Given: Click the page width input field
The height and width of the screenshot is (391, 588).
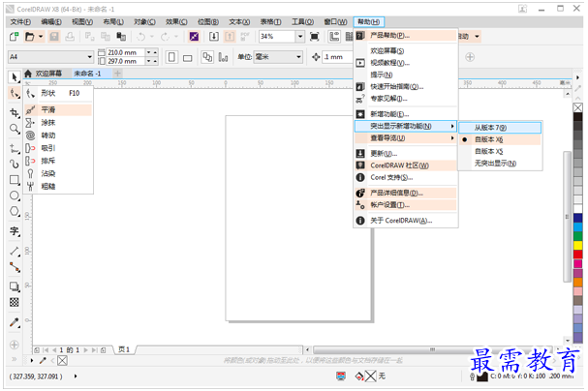Looking at the screenshot, I should coord(126,52).
